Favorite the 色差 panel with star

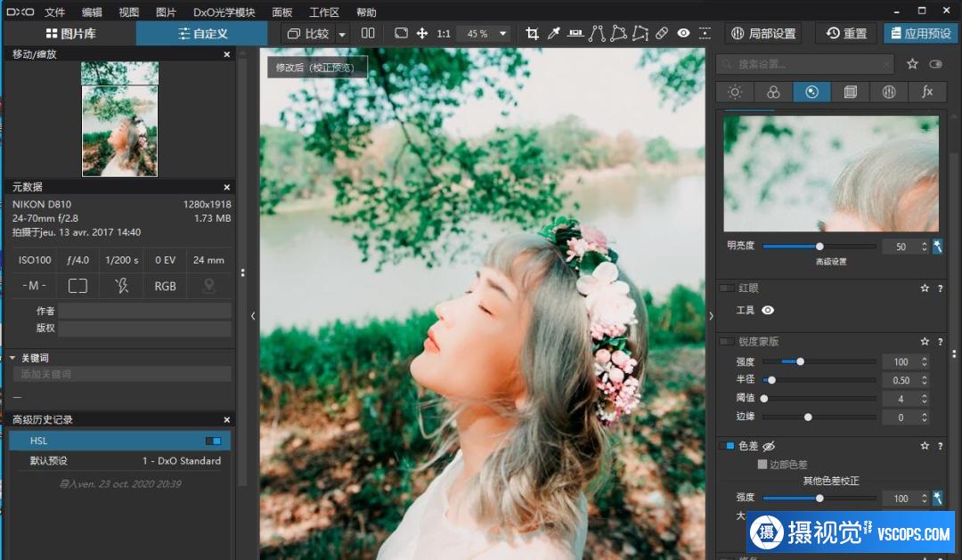[x=925, y=446]
